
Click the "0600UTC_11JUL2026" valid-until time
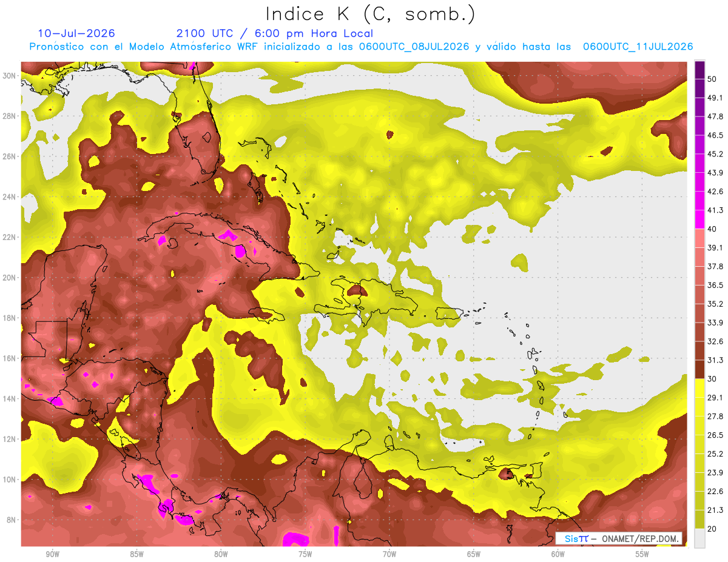point(638,47)
